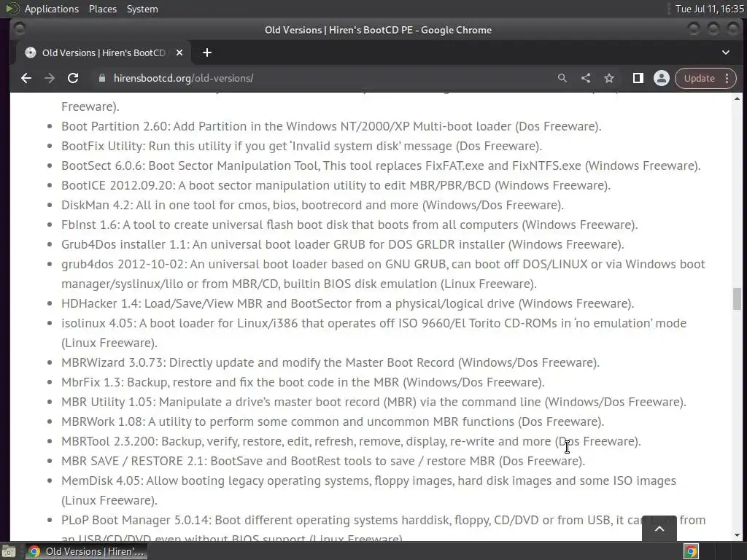Click the BootSect 6.0.6 entry
This screenshot has width=747, height=560.
(x=381, y=166)
